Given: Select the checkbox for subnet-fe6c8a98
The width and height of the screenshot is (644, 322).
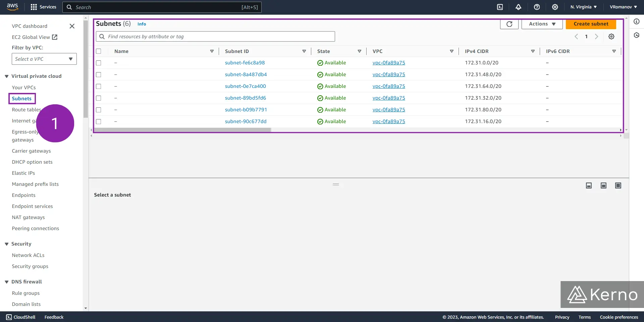Looking at the screenshot, I should (x=99, y=63).
